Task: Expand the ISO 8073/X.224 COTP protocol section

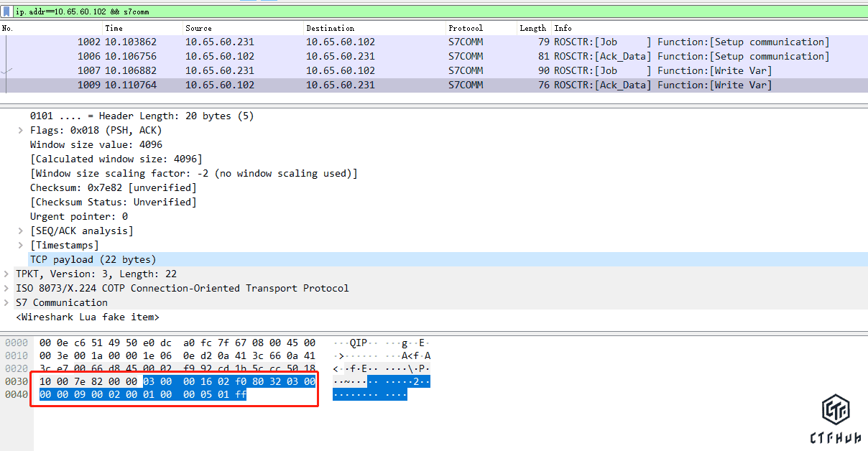Action: (x=7, y=288)
